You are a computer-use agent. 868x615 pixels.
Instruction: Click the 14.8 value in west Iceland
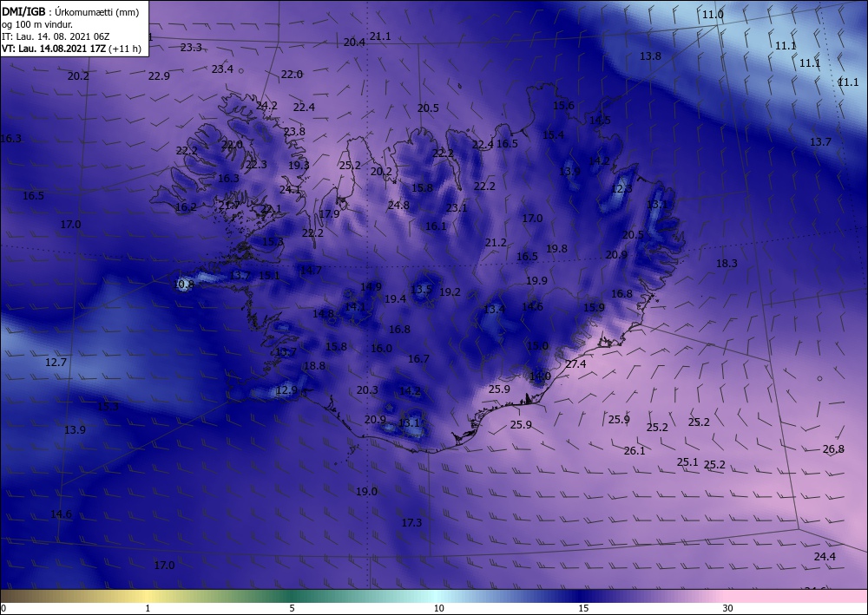click(323, 314)
